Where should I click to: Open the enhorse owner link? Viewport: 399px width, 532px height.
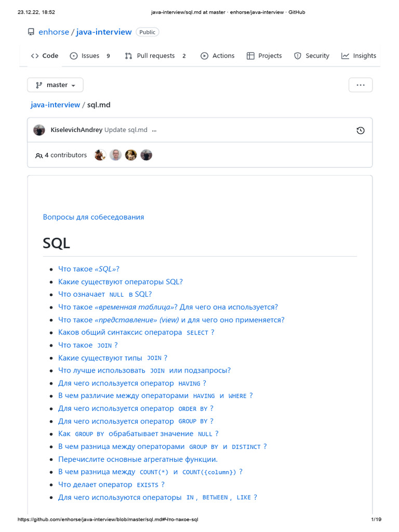[x=54, y=32]
